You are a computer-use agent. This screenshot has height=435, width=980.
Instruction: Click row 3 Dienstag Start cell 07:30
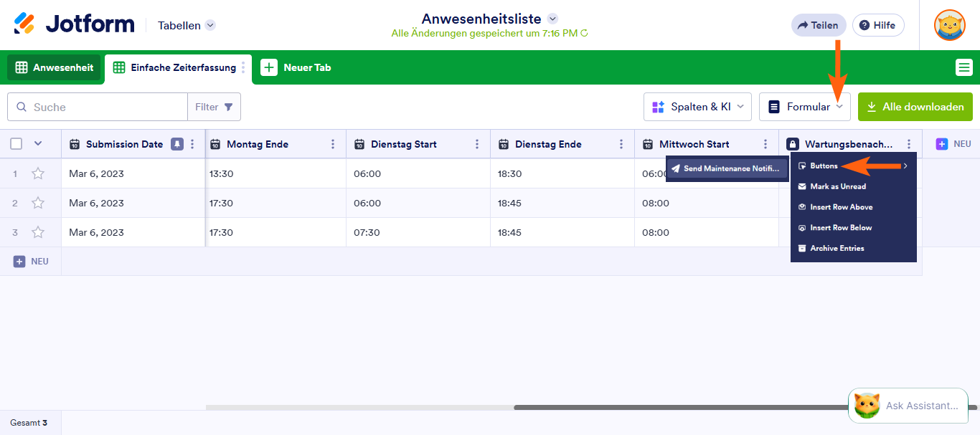[x=418, y=232]
